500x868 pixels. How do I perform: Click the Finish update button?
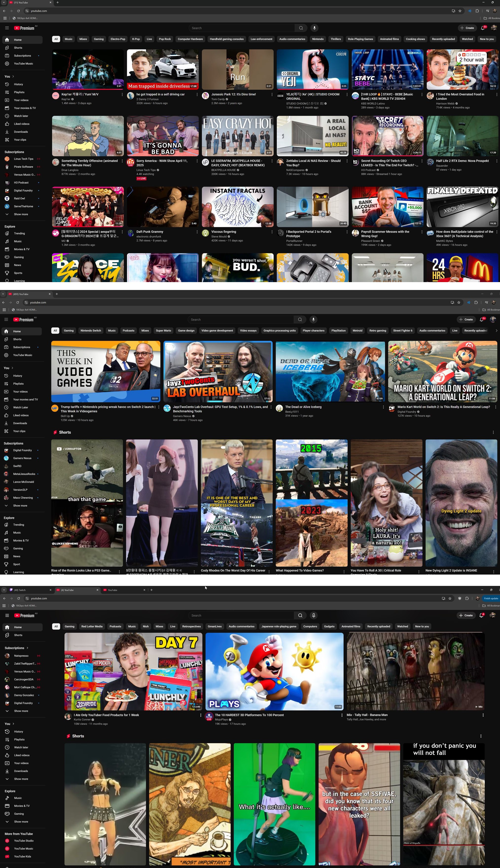(491, 598)
